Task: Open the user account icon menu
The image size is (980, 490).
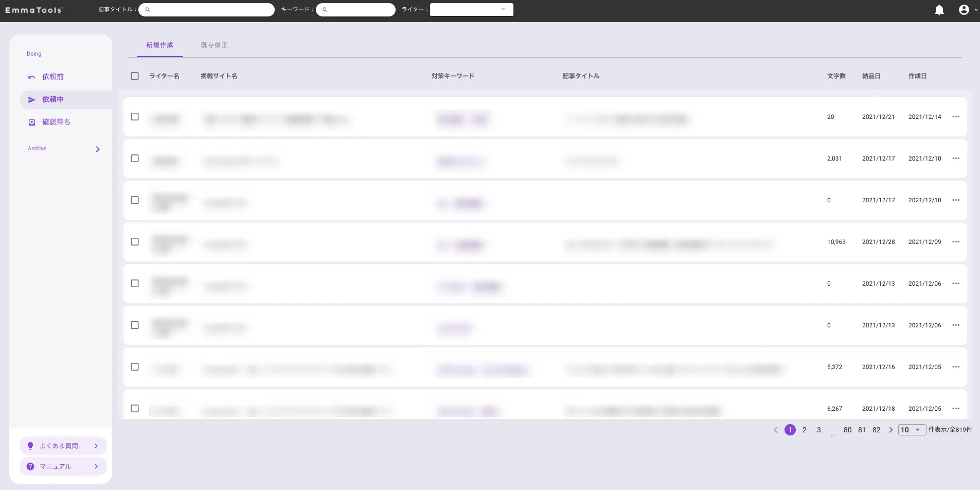Action: [964, 10]
